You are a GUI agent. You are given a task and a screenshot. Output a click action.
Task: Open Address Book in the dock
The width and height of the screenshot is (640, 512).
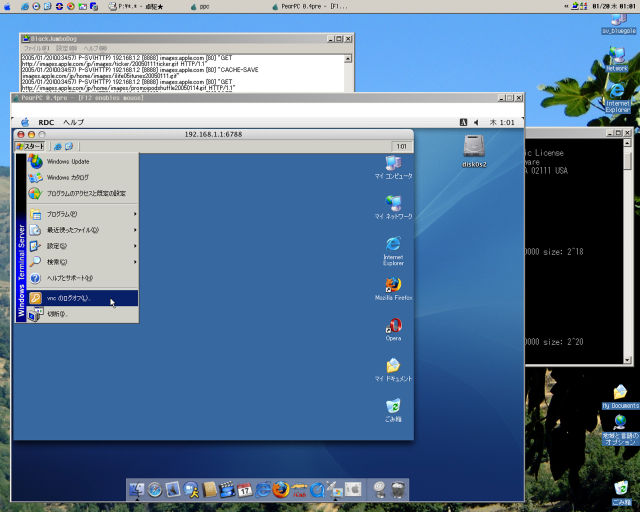pos(209,490)
